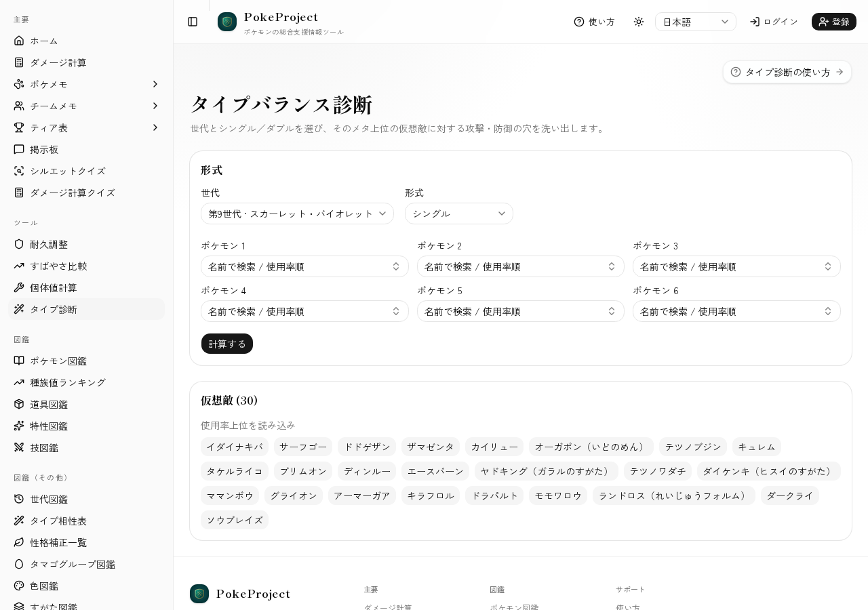Toggle light/dark theme sun button
Image resolution: width=868 pixels, height=610 pixels.
pyautogui.click(x=639, y=22)
